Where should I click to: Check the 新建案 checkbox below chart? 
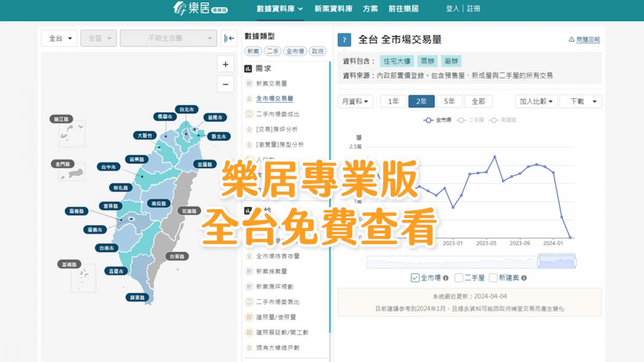[x=493, y=278]
